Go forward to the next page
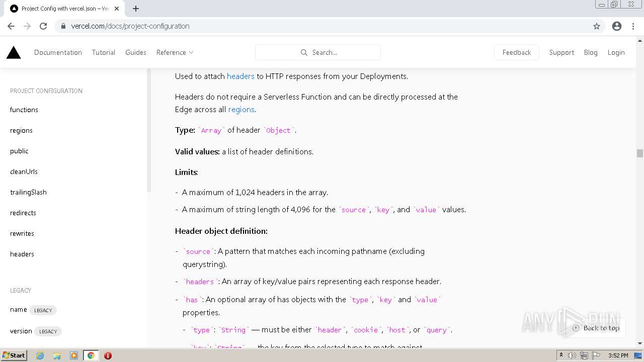 point(27,26)
